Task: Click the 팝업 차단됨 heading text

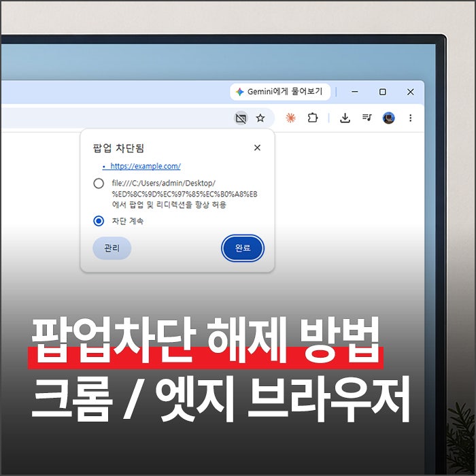Action: tap(118, 148)
